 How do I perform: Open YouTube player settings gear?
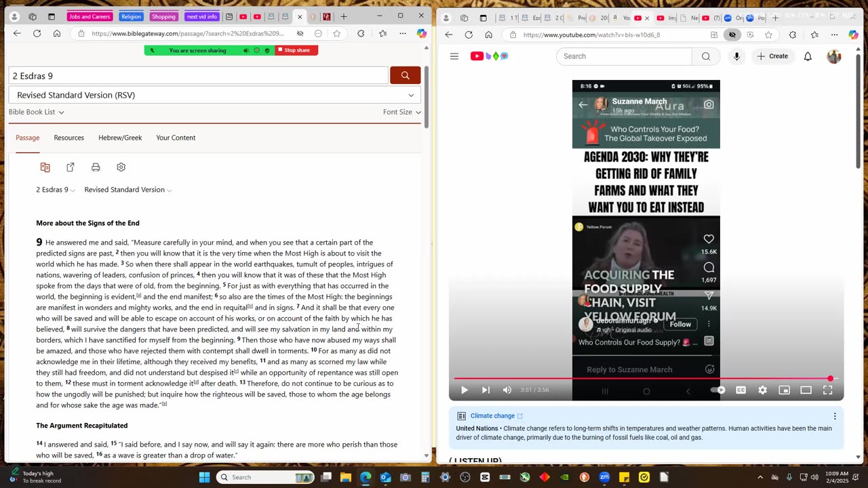tap(763, 390)
